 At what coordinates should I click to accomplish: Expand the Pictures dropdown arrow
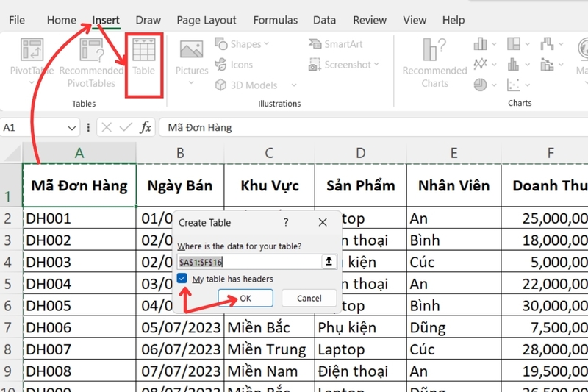[191, 82]
